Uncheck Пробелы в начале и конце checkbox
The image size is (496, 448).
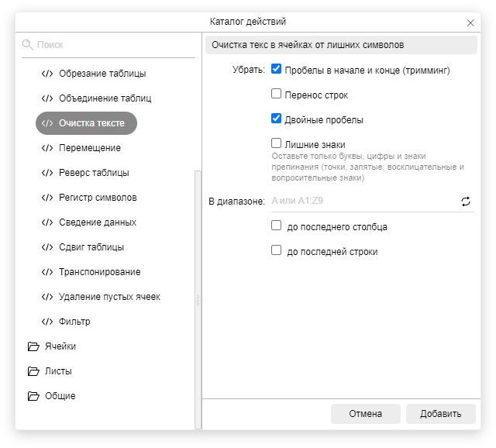coord(277,70)
